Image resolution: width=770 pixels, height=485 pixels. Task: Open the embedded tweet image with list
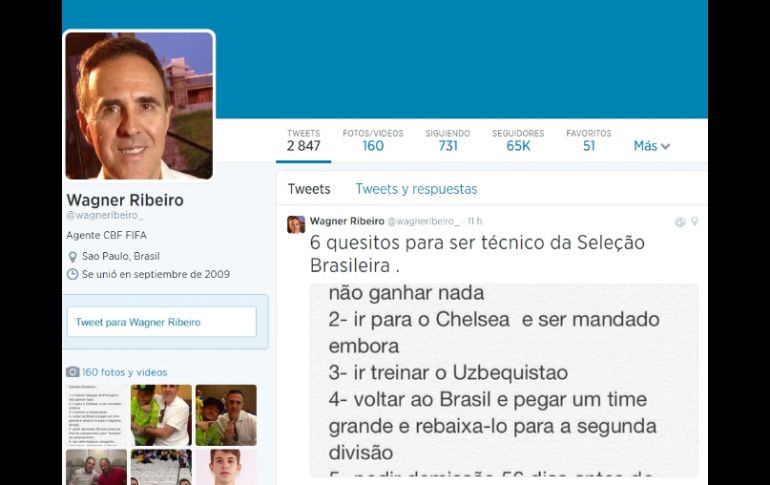pyautogui.click(x=504, y=379)
